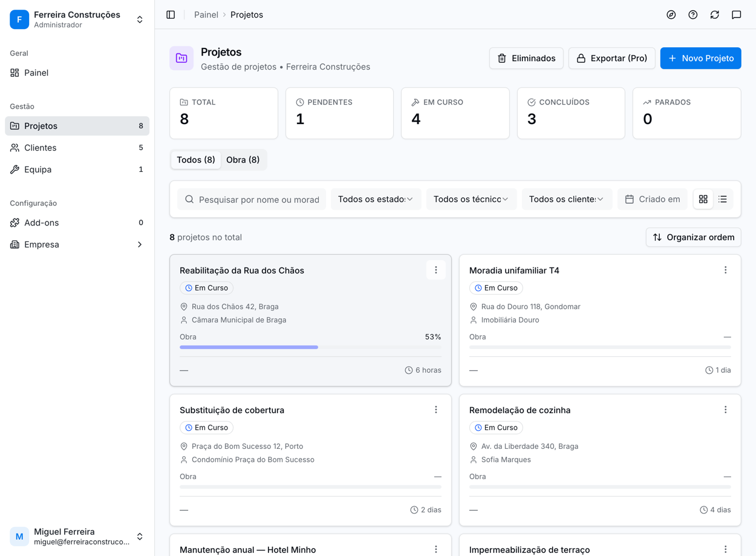Viewport: 756px width, 556px height.
Task: Click the search by name or address field
Action: tap(252, 199)
